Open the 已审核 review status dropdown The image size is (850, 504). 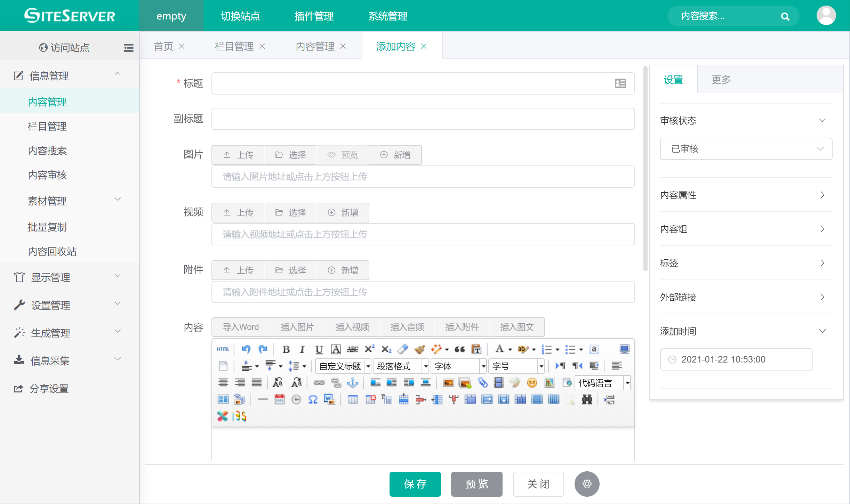[746, 149]
